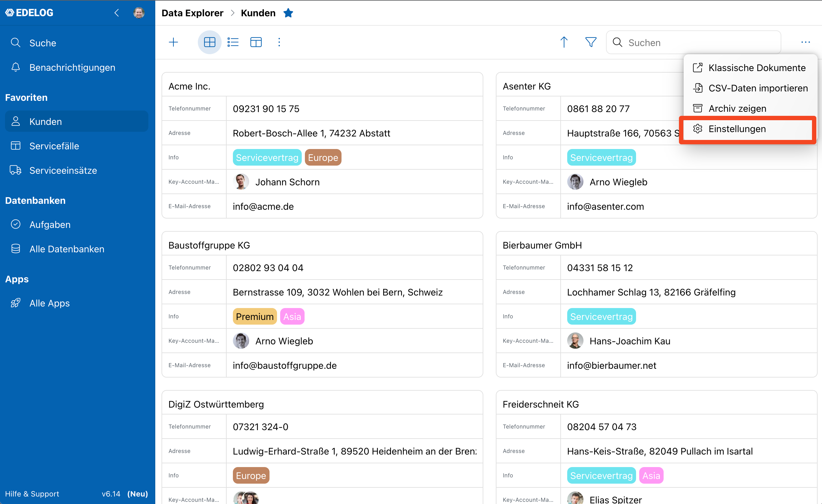
Task: Click the Suche magnifier entry in sidebar
Action: pos(77,43)
